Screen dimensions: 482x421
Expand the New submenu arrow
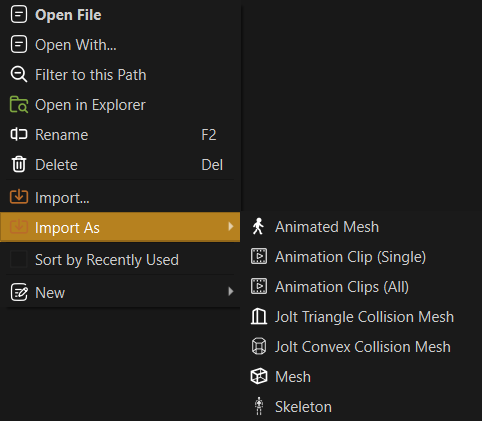(231, 291)
